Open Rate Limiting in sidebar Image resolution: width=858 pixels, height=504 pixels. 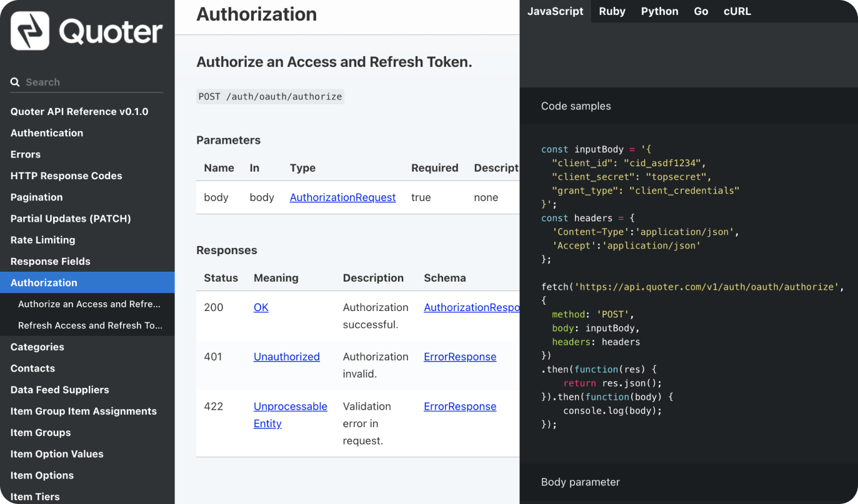tap(42, 240)
